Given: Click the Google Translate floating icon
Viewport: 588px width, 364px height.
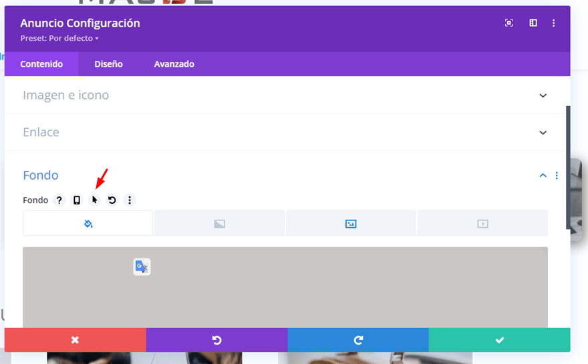Looking at the screenshot, I should point(142,267).
